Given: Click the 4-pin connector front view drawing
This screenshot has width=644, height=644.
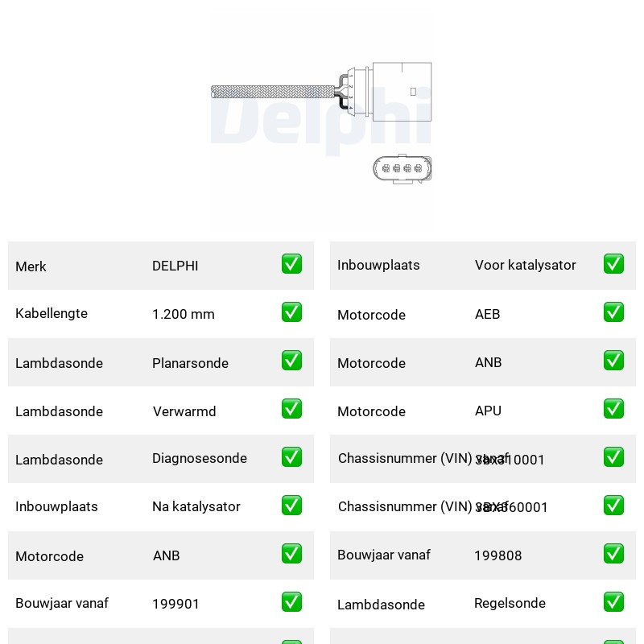Looking at the screenshot, I should (x=402, y=169).
